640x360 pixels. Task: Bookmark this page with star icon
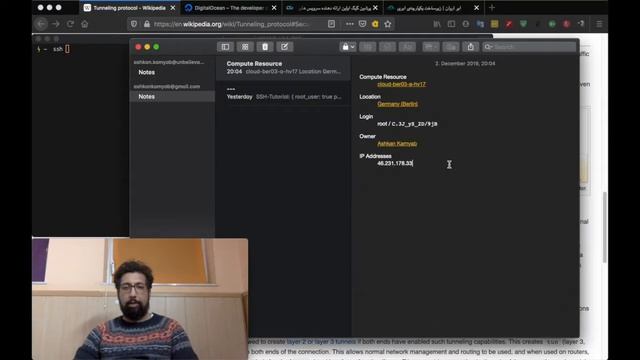pyautogui.click(x=388, y=24)
